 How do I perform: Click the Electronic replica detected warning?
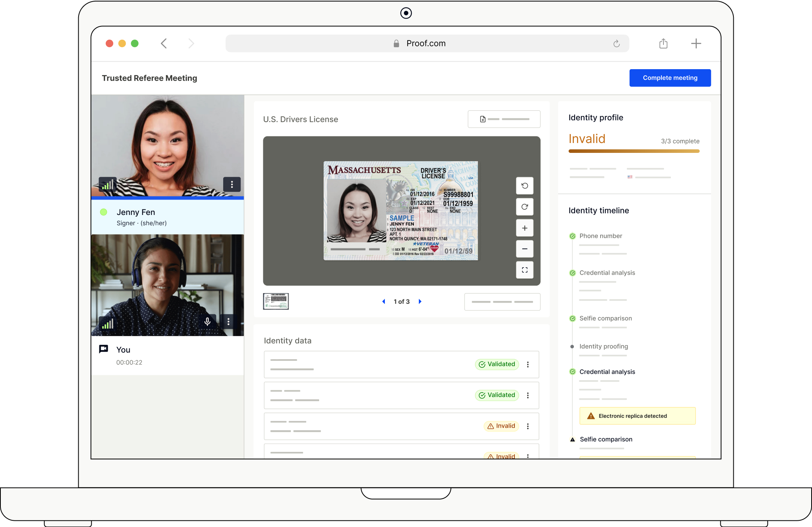(637, 416)
